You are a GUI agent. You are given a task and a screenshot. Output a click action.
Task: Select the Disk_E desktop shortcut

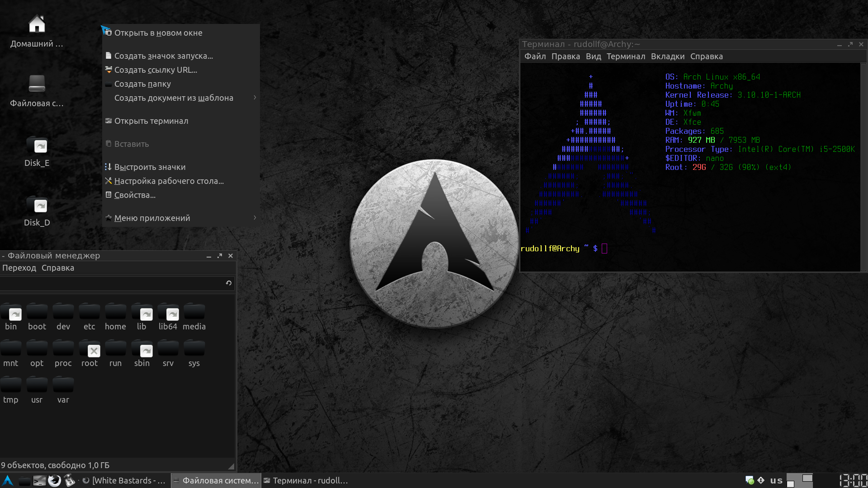37,151
